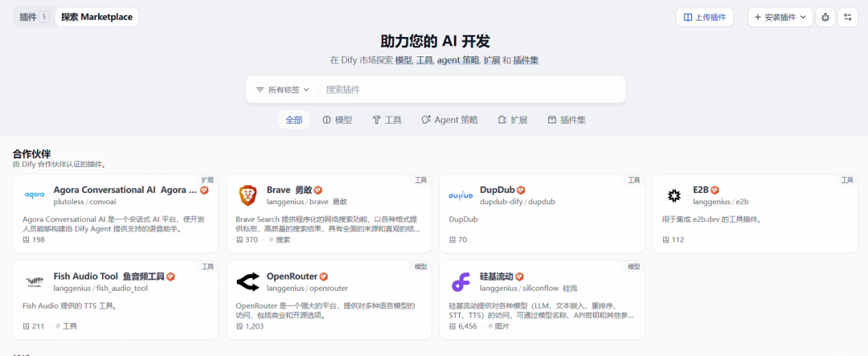Click author path langgenius / openrouter
This screenshot has height=356, width=868.
[307, 288]
